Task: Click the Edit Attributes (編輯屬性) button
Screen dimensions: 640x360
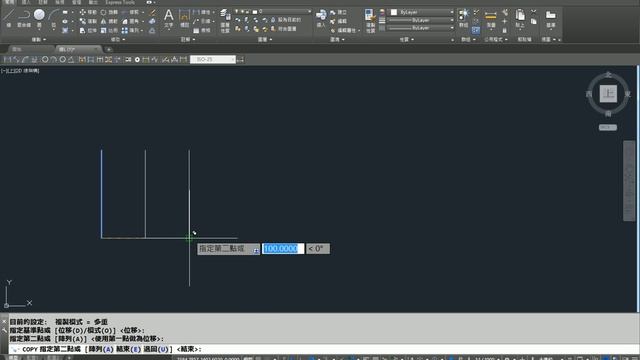Action: click(x=344, y=30)
